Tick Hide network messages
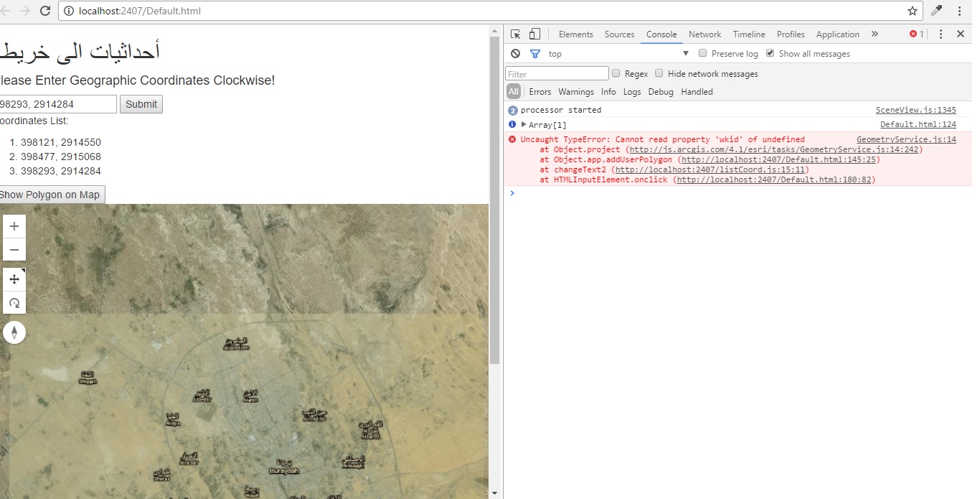980x499 pixels. click(x=659, y=73)
